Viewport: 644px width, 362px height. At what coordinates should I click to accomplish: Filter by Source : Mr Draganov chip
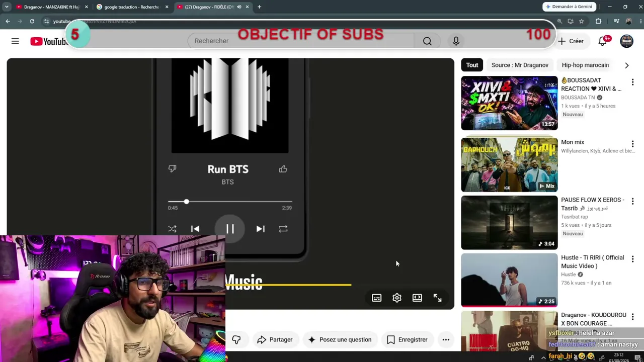pyautogui.click(x=520, y=65)
